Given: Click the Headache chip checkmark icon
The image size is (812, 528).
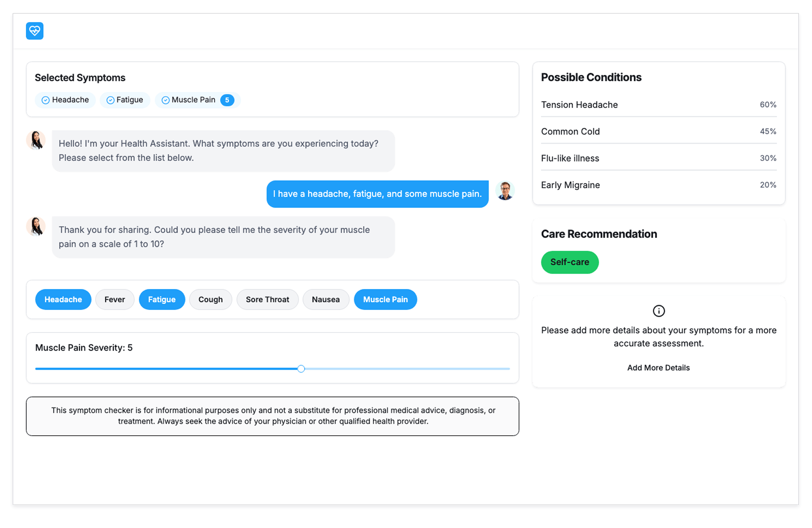Looking at the screenshot, I should click(x=46, y=100).
